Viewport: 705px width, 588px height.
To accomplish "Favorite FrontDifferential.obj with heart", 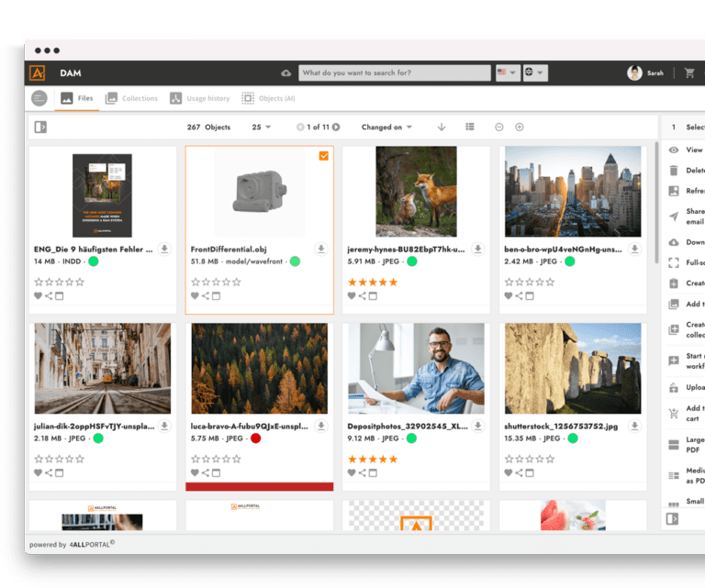I will tap(195, 296).
